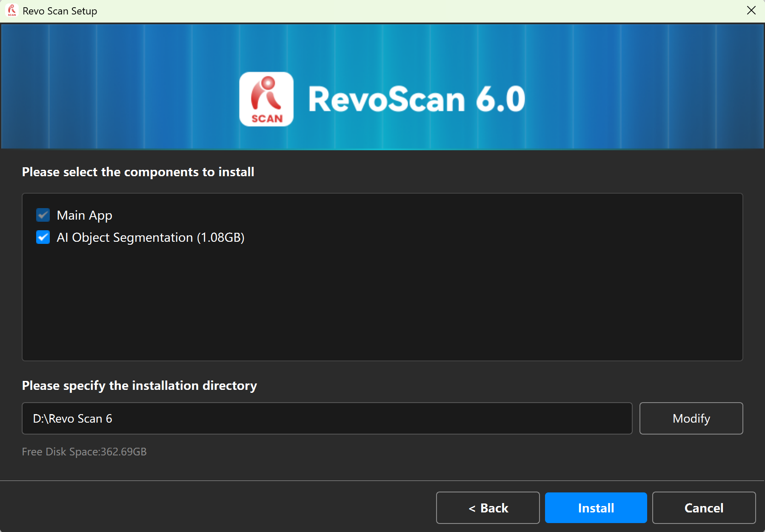
Task: Click 'AI Object Segmentation (1.08GB)' label
Action: [x=151, y=237]
